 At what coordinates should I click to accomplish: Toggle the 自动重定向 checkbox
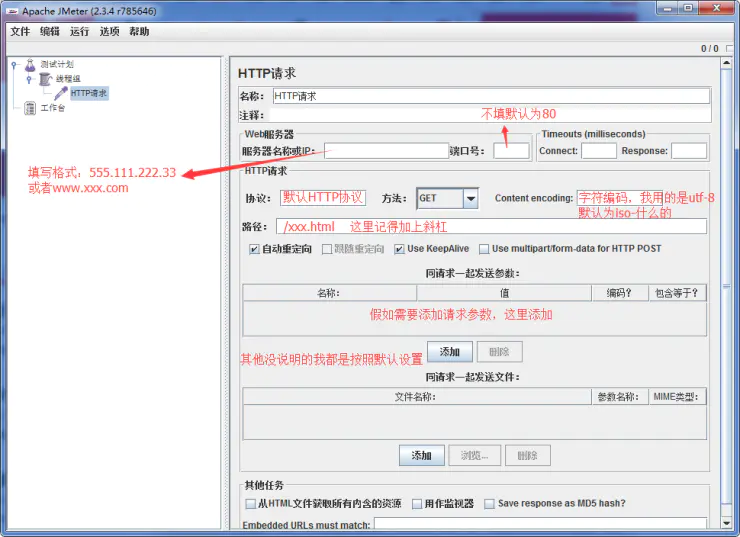point(254,249)
